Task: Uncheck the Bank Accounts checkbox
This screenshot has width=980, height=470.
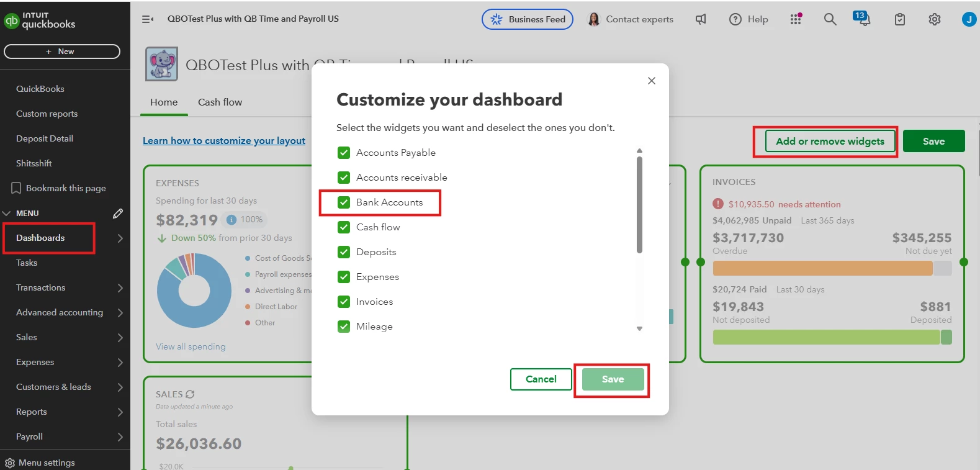Action: coord(344,202)
